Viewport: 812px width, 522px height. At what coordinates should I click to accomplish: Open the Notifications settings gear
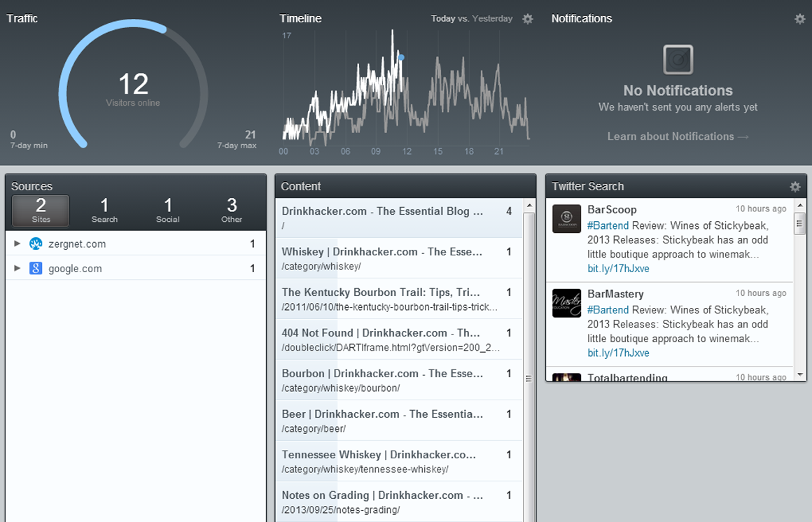point(800,19)
